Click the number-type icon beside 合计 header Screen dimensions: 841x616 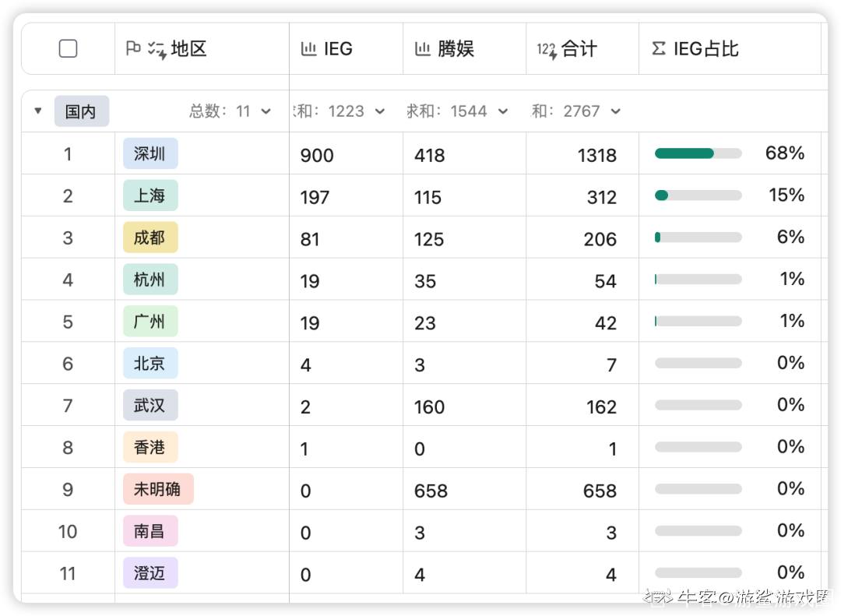coord(547,50)
